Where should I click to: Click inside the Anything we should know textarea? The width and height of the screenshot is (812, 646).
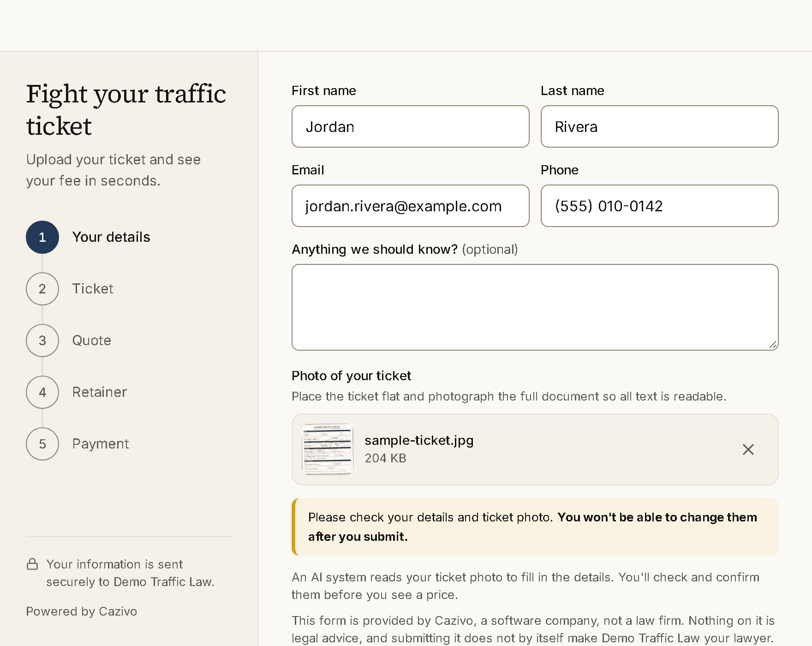pyautogui.click(x=535, y=307)
